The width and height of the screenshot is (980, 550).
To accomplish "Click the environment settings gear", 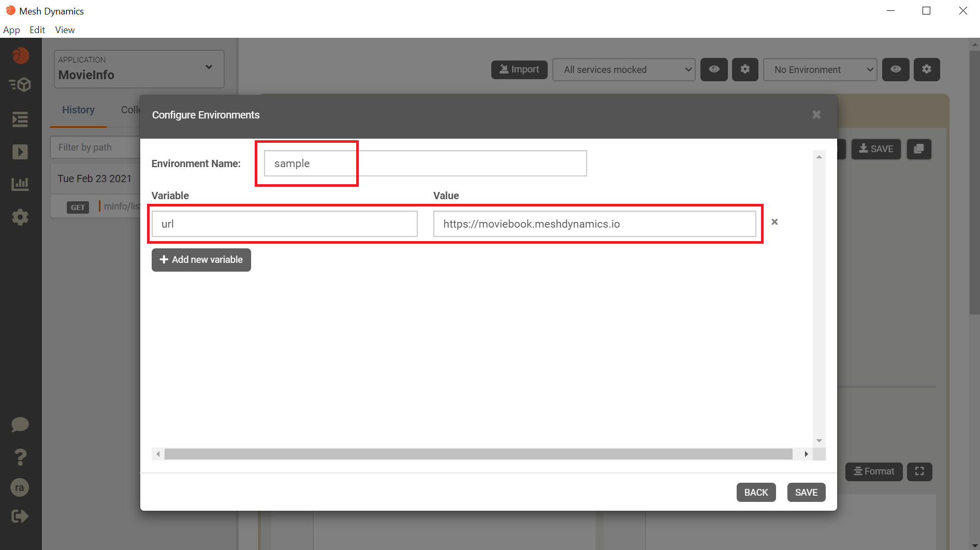I will (927, 69).
